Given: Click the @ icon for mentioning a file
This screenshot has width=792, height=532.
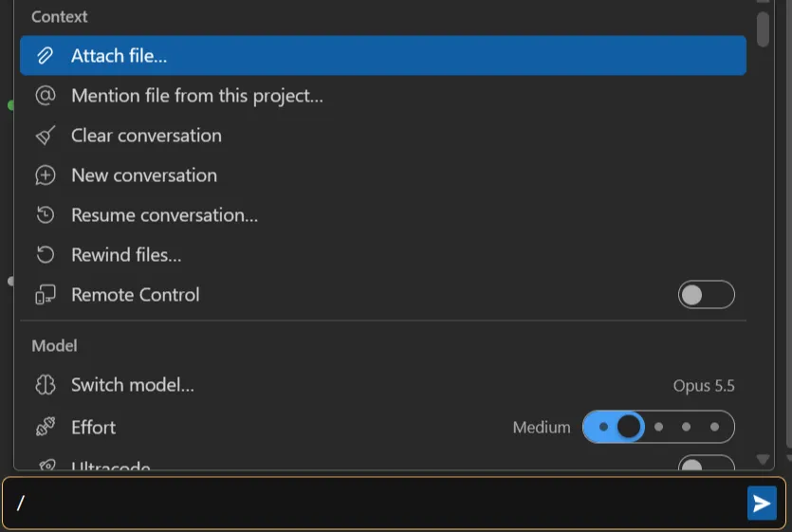Looking at the screenshot, I should point(45,96).
